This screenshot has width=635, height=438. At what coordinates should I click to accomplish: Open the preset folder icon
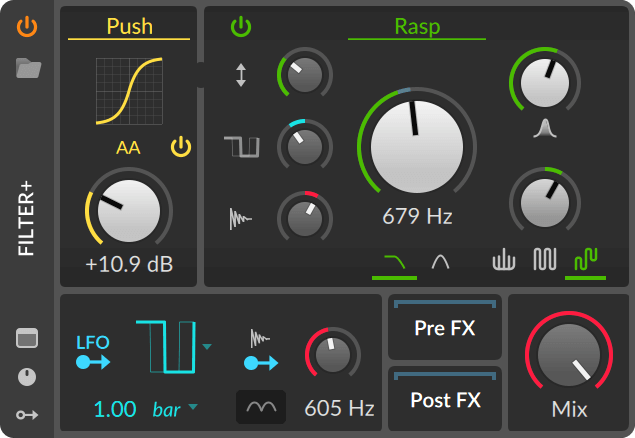28,68
